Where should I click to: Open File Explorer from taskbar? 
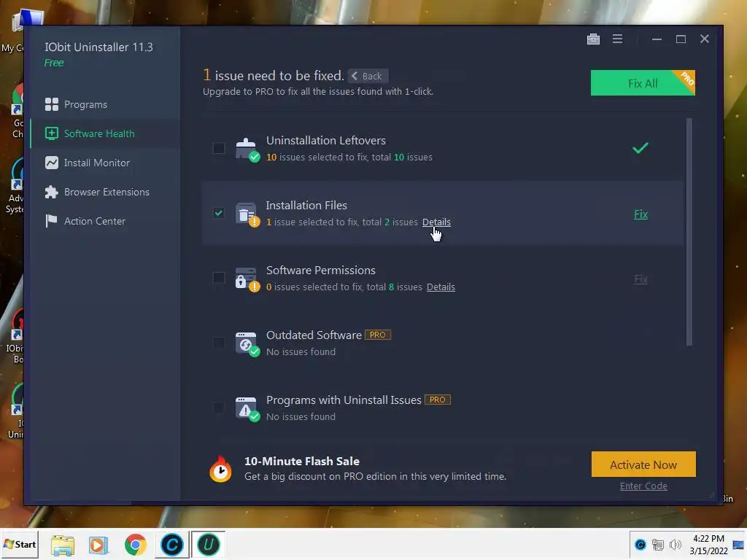pyautogui.click(x=63, y=545)
